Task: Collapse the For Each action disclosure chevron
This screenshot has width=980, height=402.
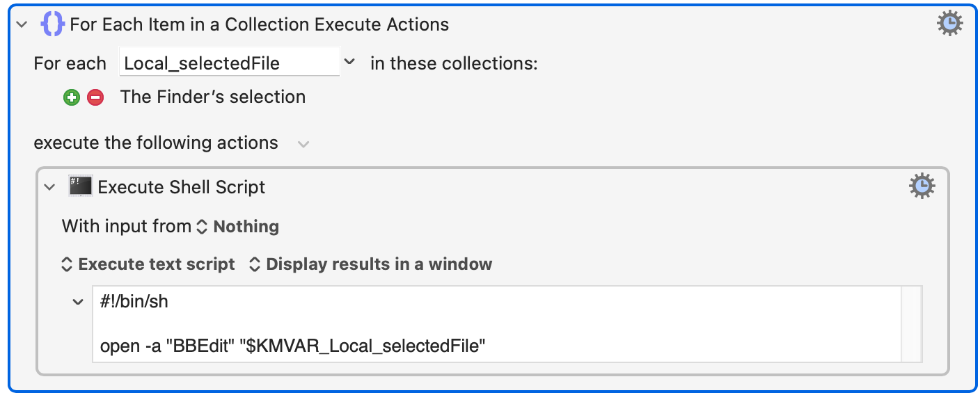Action: tap(22, 25)
